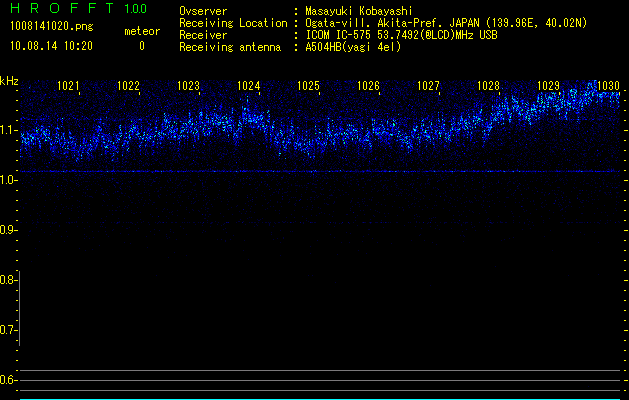This screenshot has height=400, width=629.
Task: Click the kHz axis unit label
Action: [9, 80]
